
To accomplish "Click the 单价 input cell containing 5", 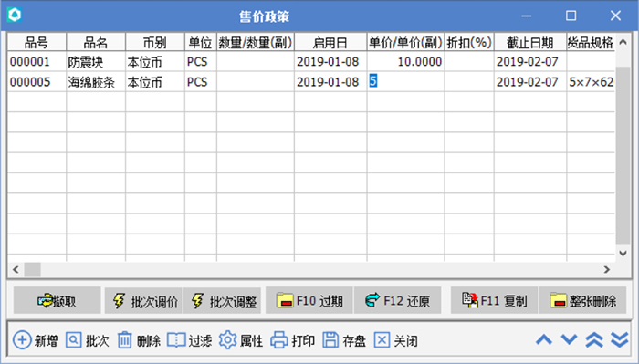I will (405, 81).
